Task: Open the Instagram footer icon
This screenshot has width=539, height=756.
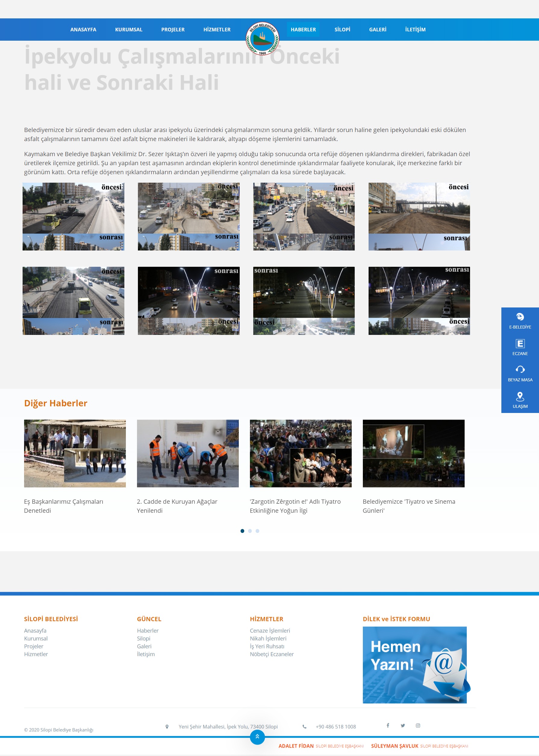Action: coord(418,726)
